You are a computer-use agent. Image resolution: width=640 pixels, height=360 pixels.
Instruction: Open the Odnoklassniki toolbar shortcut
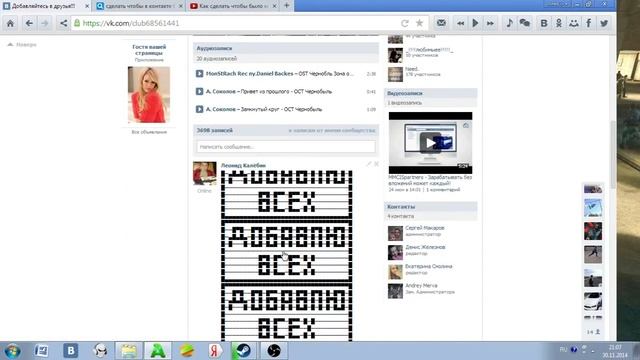(559, 23)
